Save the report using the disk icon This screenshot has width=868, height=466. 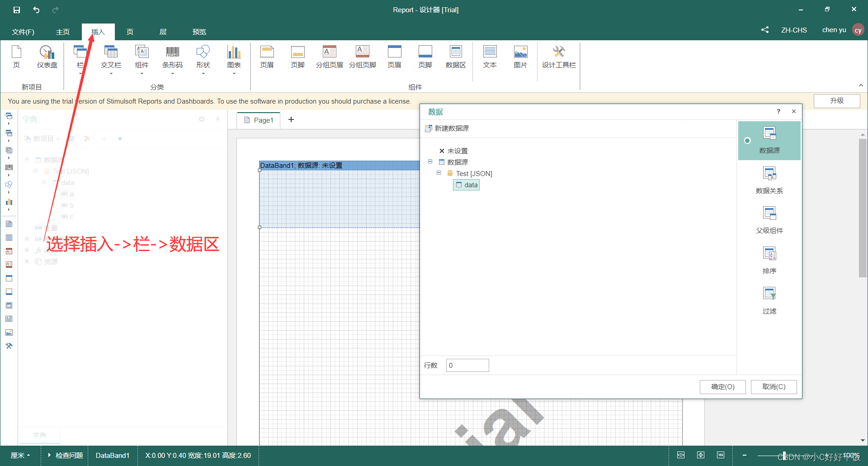pos(17,10)
